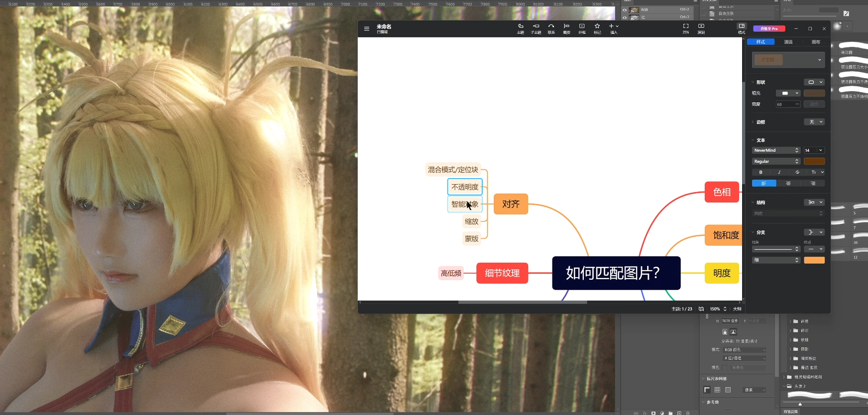Image resolution: width=868 pixels, height=415 pixels.
Task: Switch to the 画布 (canvas) tab
Action: click(816, 42)
